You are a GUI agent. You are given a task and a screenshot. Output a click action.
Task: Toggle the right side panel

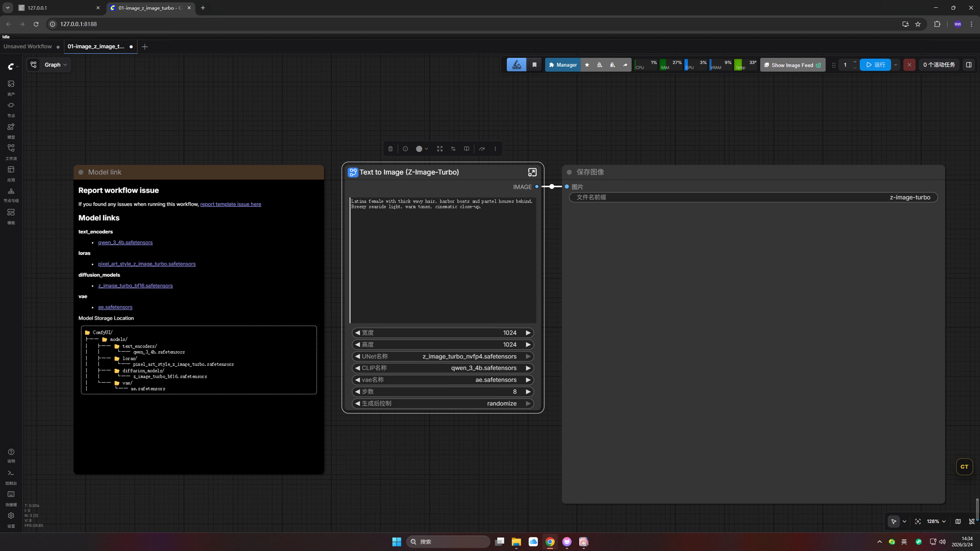tap(969, 65)
